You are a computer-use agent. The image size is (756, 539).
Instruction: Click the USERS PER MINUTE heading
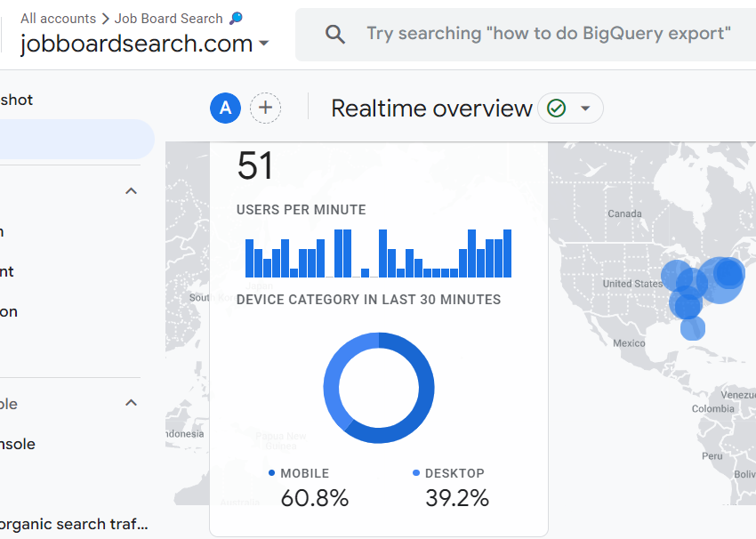click(x=301, y=210)
